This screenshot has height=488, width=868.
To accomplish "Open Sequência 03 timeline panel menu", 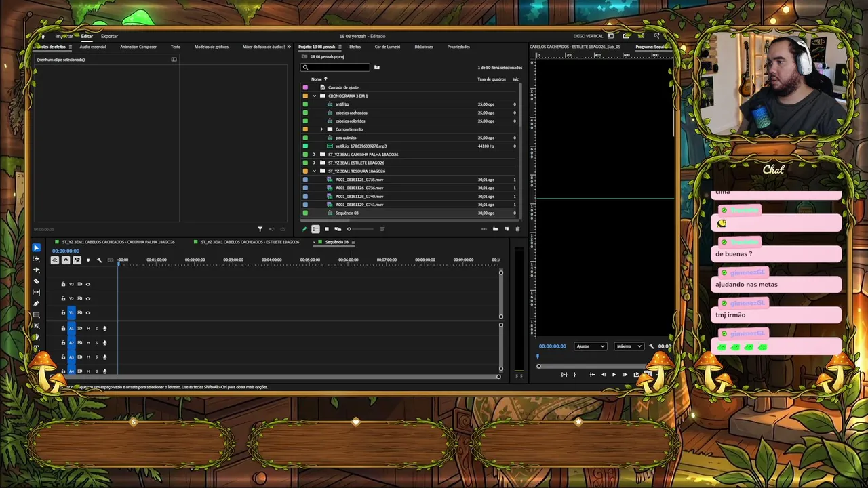I will point(353,242).
